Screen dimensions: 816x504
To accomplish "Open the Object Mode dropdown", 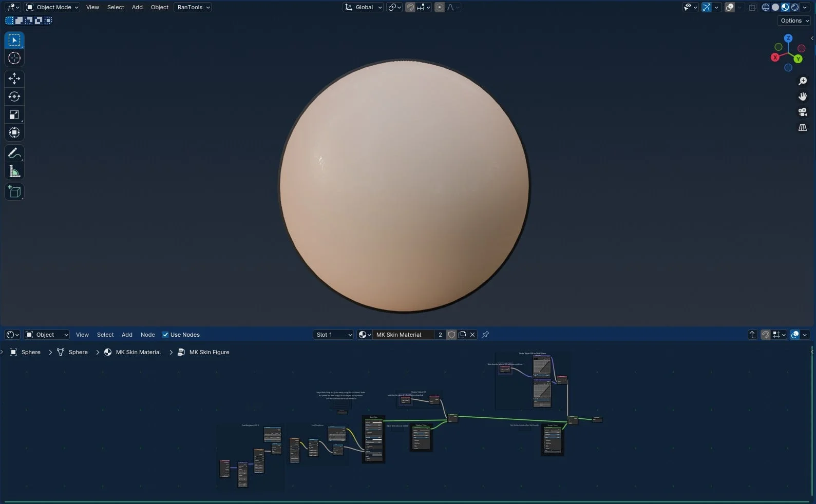I will click(52, 7).
